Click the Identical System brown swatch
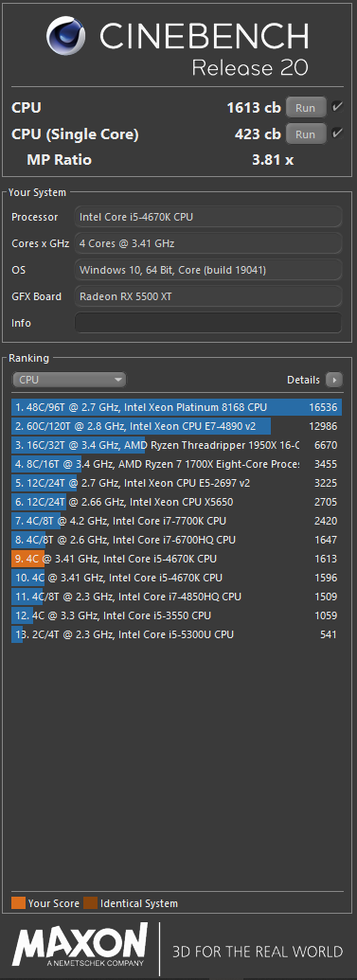The height and width of the screenshot is (980, 357). click(91, 903)
